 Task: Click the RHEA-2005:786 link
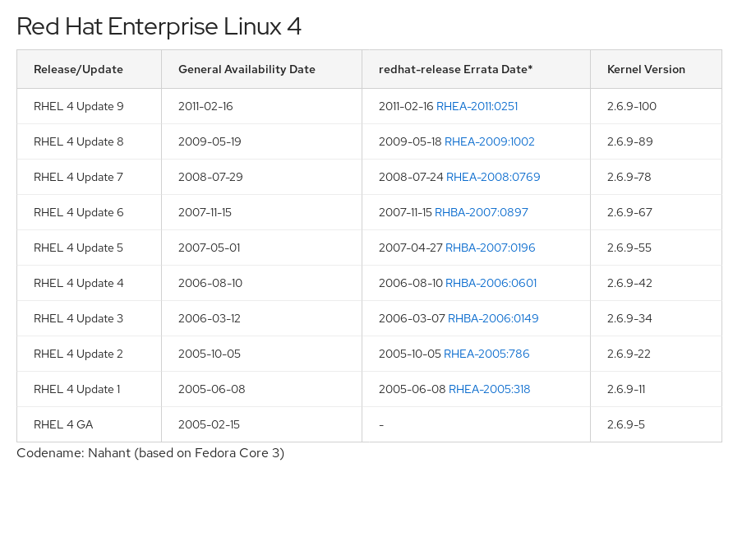tap(486, 354)
